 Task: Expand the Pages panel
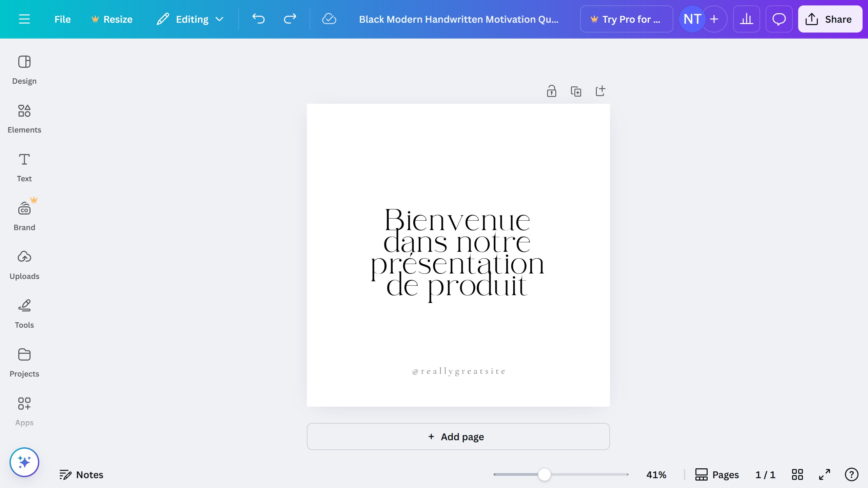pos(717,474)
